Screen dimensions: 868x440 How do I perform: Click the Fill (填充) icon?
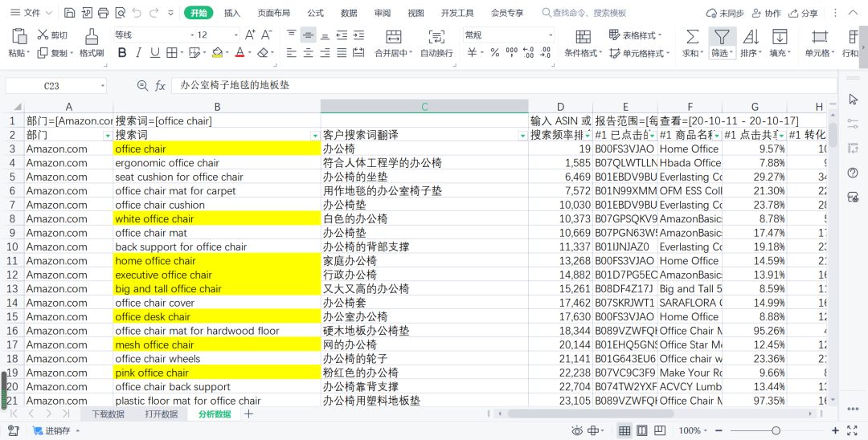coord(780,36)
